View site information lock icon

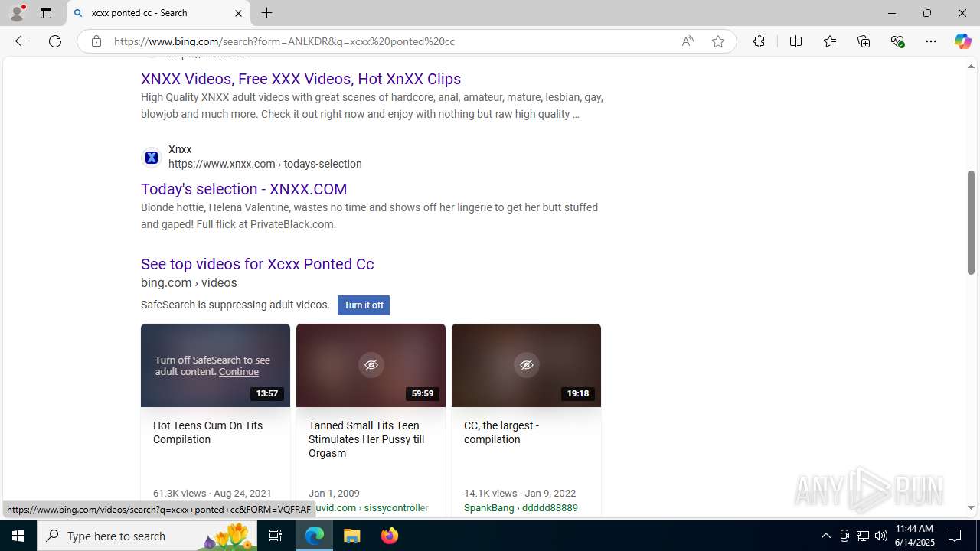(96, 41)
